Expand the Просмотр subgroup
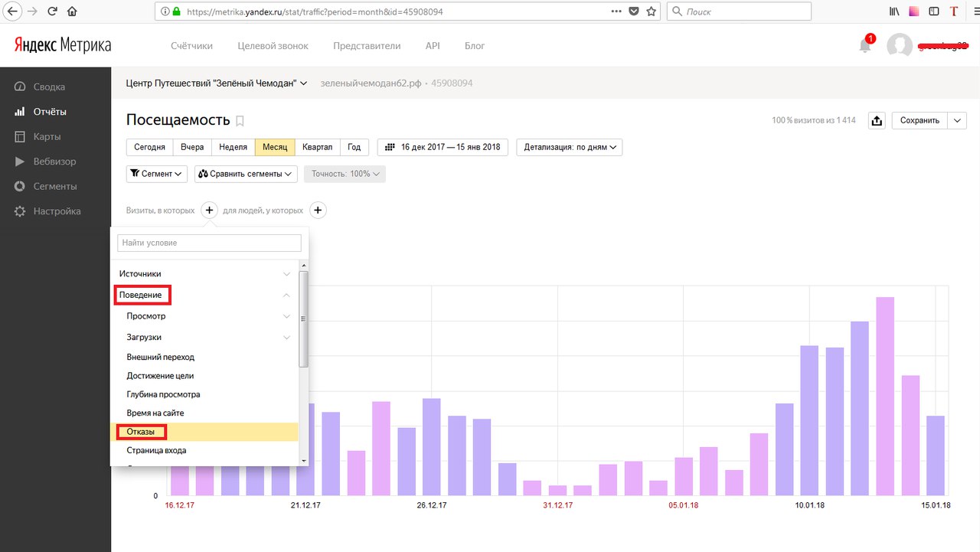 205,316
